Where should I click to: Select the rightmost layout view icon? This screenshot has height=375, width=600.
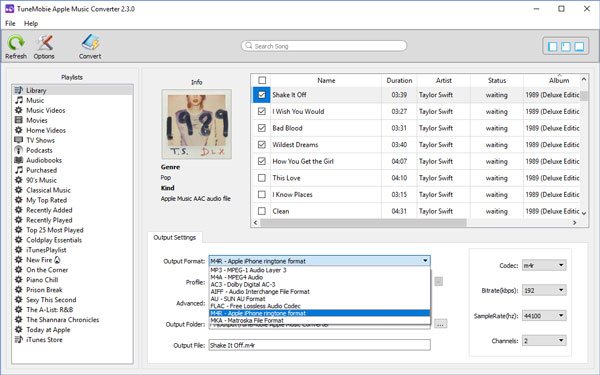pos(579,47)
